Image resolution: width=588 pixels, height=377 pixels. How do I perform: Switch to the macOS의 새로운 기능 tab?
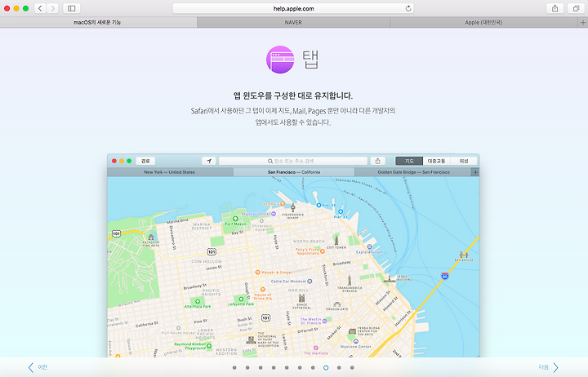point(97,23)
